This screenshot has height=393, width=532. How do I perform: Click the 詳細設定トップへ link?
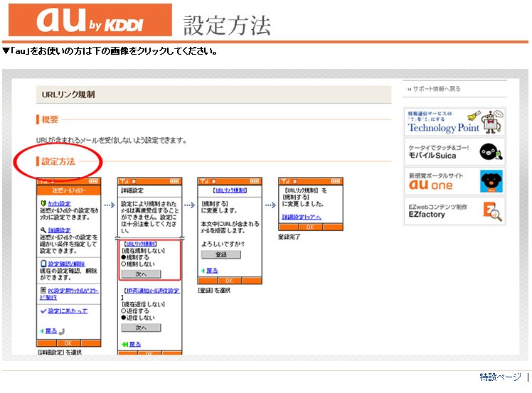tap(302, 217)
